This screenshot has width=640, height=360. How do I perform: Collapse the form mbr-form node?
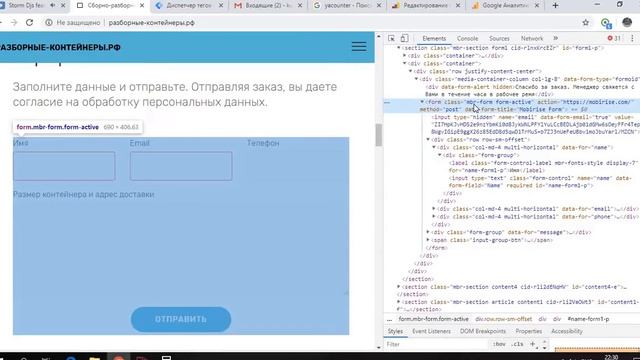pyautogui.click(x=422, y=102)
